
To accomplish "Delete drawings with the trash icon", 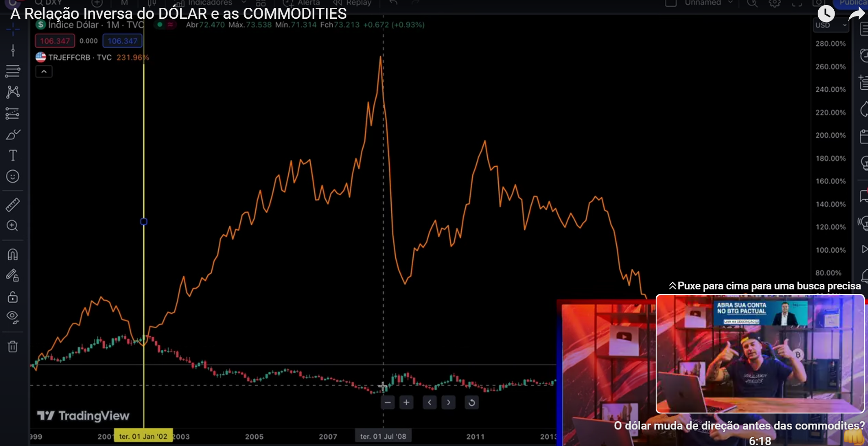I will point(13,347).
